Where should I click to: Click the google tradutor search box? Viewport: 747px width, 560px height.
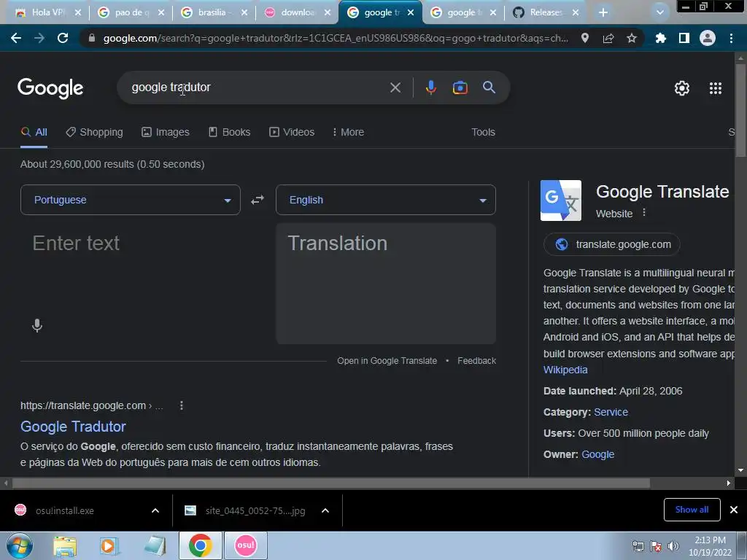258,87
